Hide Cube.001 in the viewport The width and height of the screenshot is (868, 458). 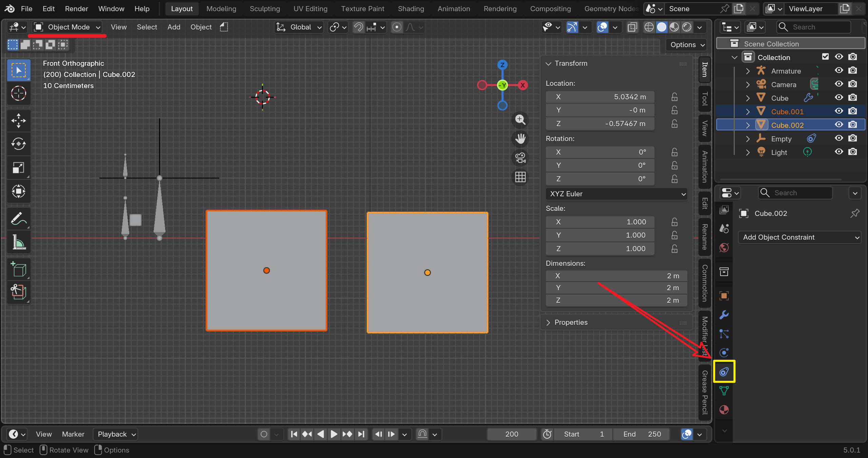click(839, 111)
